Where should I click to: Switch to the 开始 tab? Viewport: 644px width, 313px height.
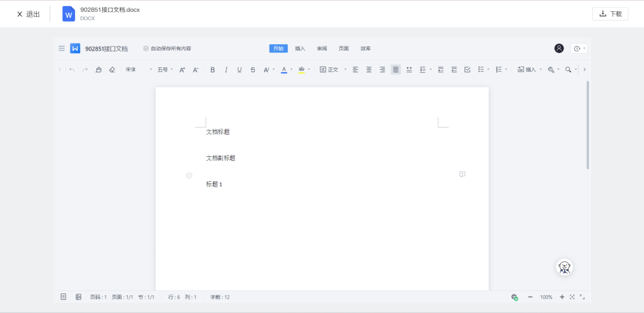278,48
